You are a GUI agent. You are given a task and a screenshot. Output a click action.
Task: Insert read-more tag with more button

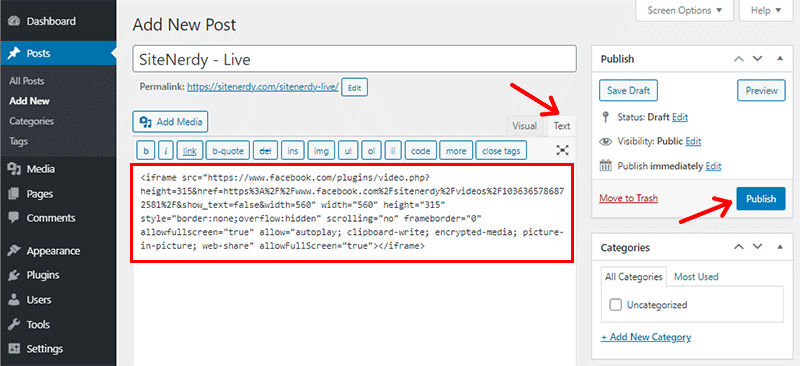click(x=456, y=151)
